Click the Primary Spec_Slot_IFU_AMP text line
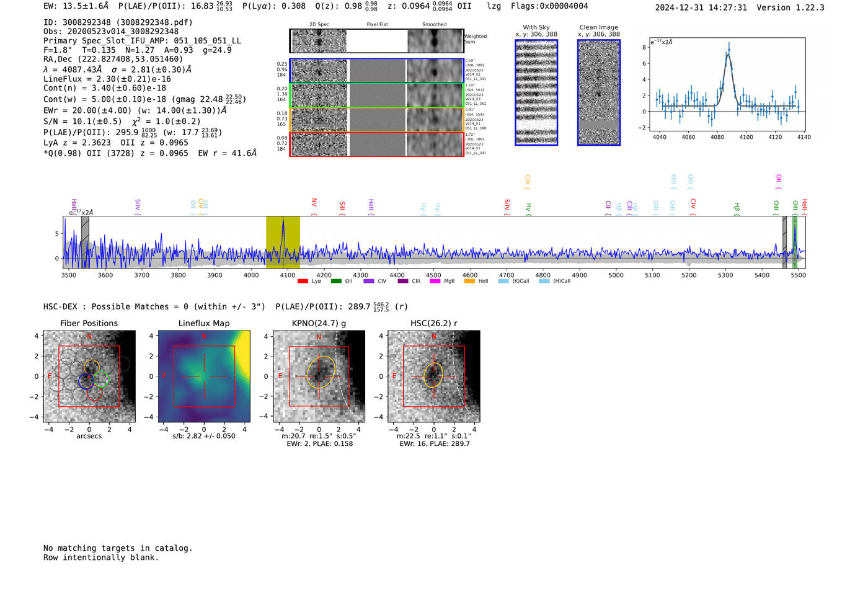The image size is (868, 591). 143,41
